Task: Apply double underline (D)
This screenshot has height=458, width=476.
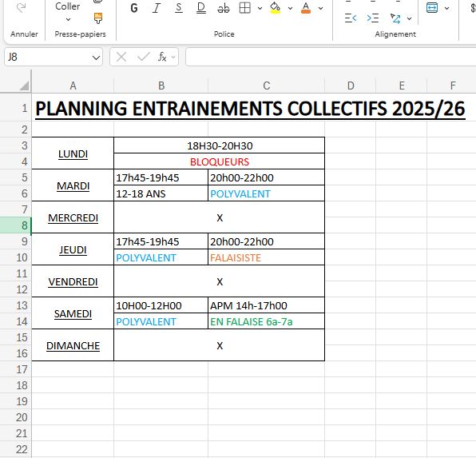Action: 201,8
